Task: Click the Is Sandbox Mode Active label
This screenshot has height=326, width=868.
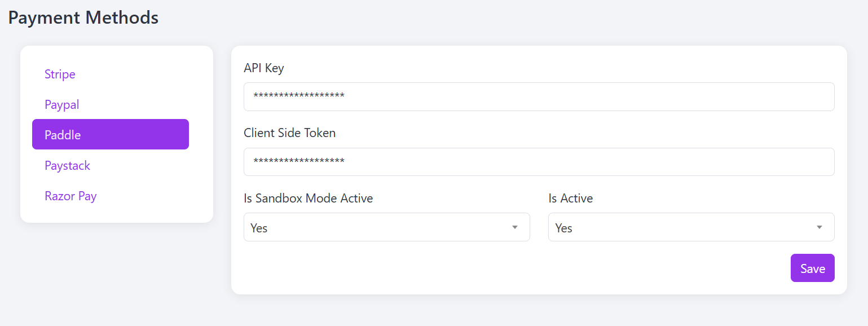Action: pos(308,198)
